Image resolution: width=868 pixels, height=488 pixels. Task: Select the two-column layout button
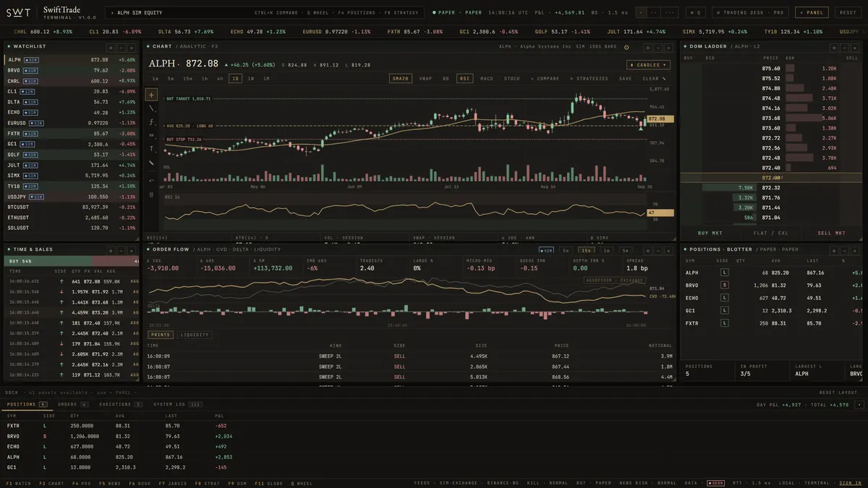[x=654, y=13]
